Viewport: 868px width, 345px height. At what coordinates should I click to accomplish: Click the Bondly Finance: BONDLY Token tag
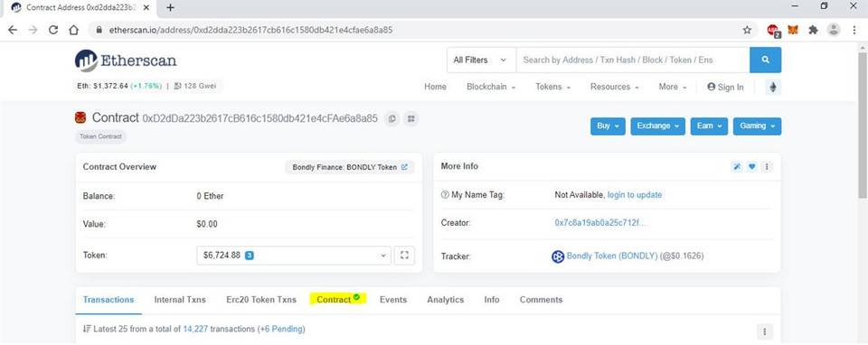350,167
